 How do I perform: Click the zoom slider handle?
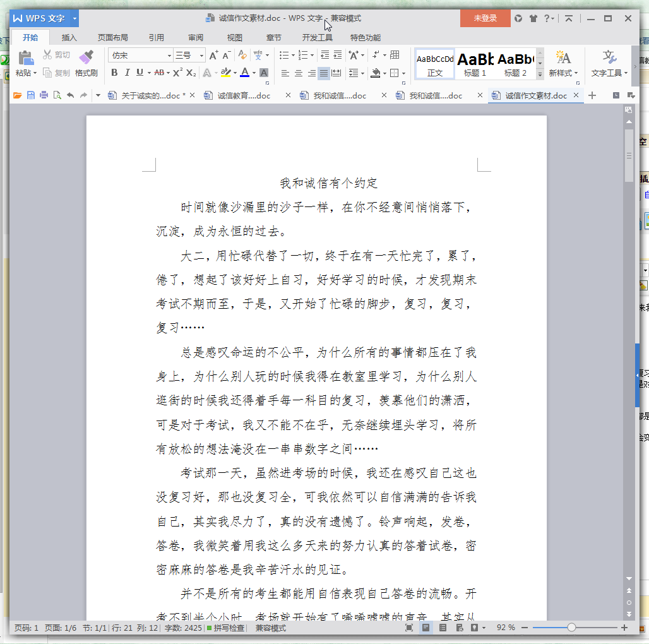pyautogui.click(x=571, y=628)
